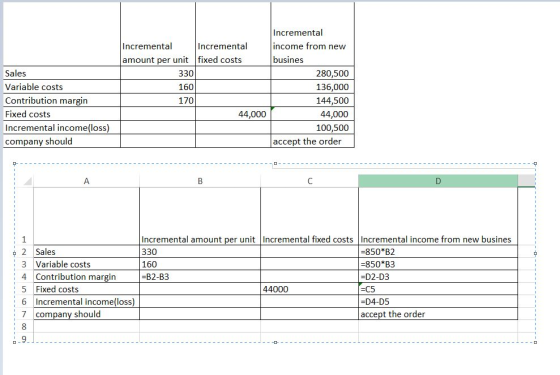
Task: Click lower sheet cell with 160
Action: tap(200, 264)
